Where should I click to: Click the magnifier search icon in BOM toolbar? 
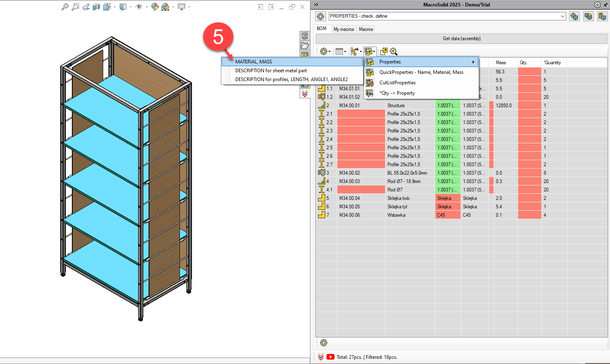tap(394, 51)
